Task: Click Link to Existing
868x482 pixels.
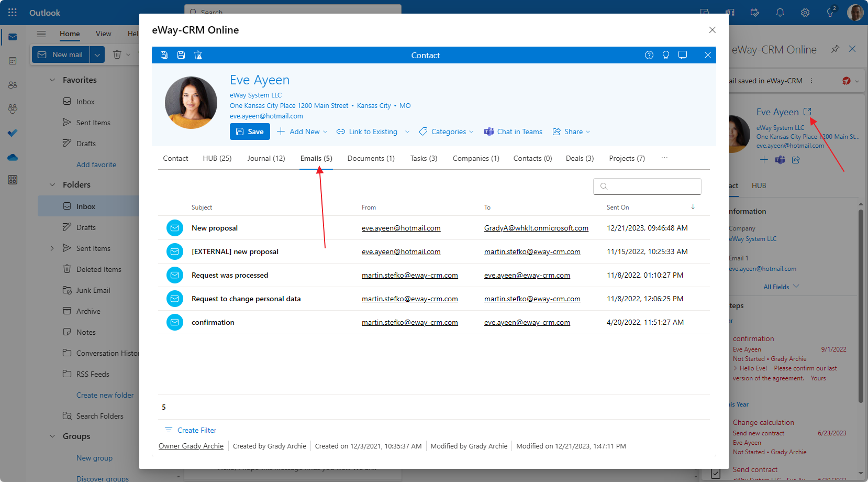Action: coord(367,132)
